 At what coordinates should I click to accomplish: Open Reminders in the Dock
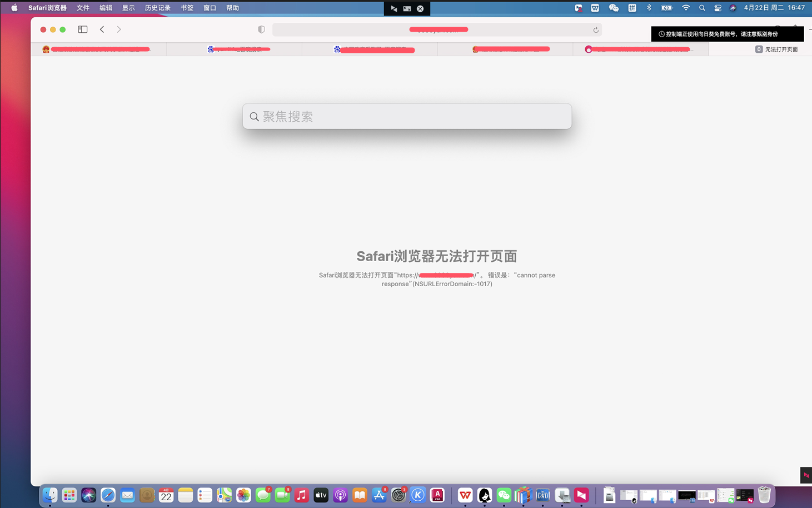click(x=205, y=495)
